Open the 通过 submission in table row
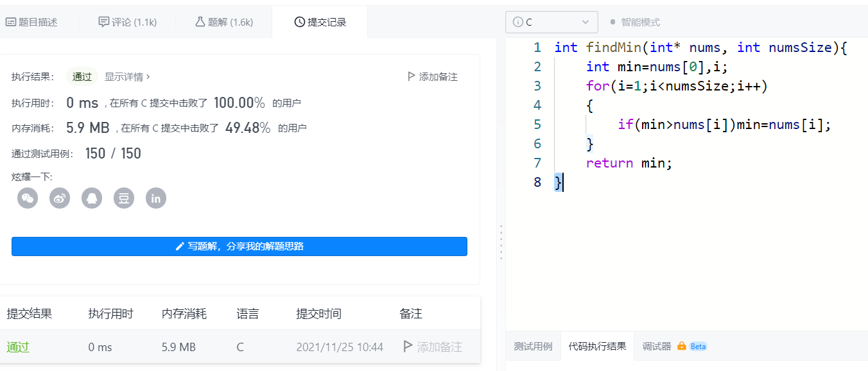The height and width of the screenshot is (371, 868). coord(18,347)
